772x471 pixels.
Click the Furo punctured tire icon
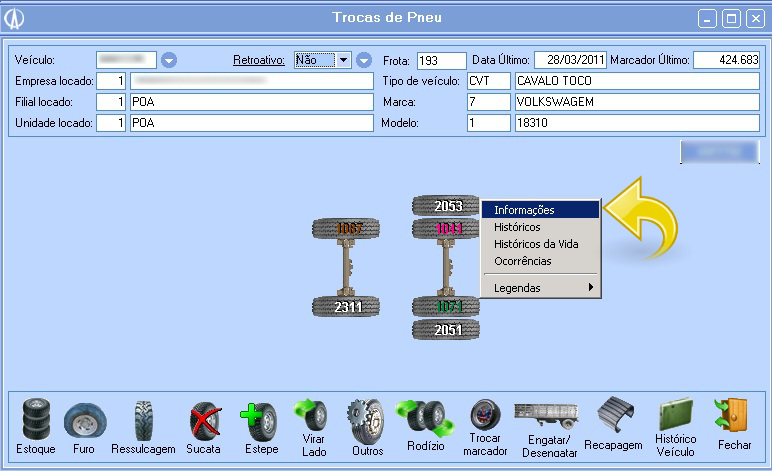click(x=85, y=421)
